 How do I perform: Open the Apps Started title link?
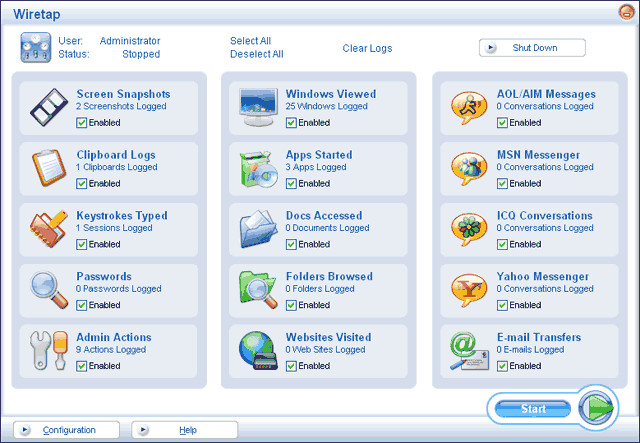(319, 155)
